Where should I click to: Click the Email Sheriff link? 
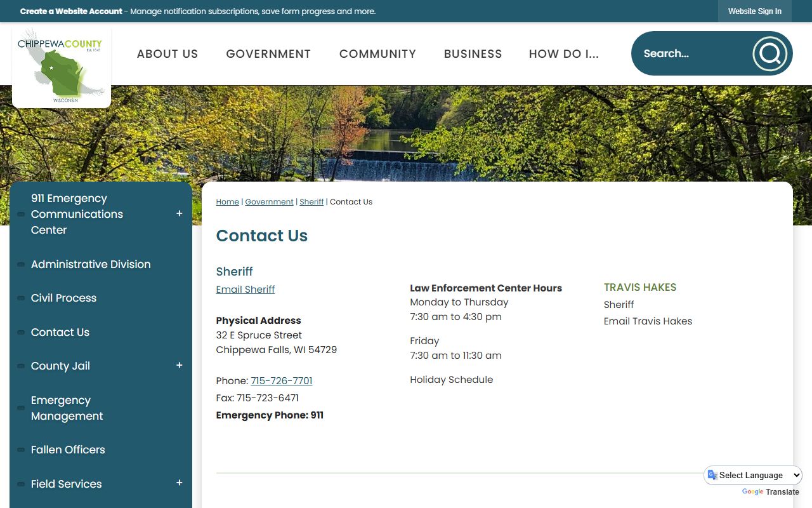[246, 290]
